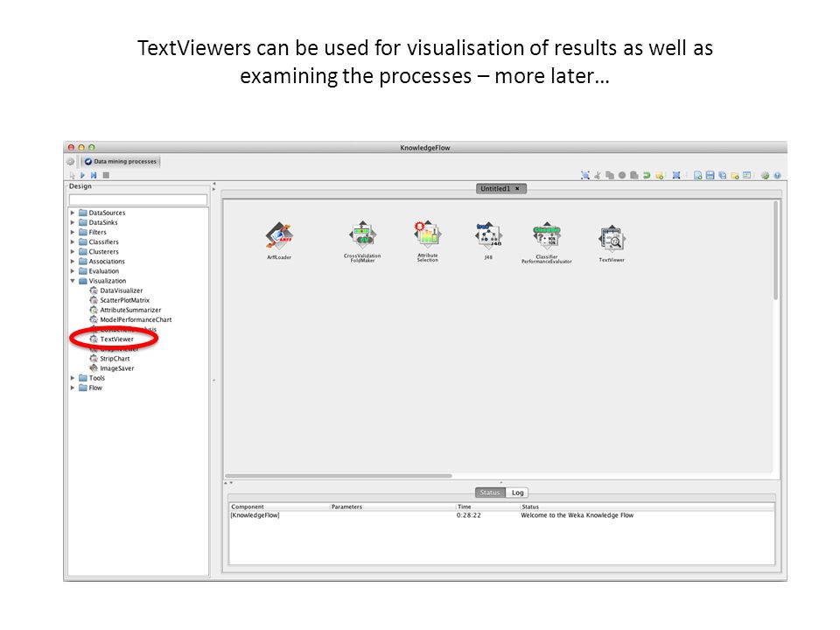
Task: Click the copy icon in the toolbar
Action: pyautogui.click(x=610, y=175)
